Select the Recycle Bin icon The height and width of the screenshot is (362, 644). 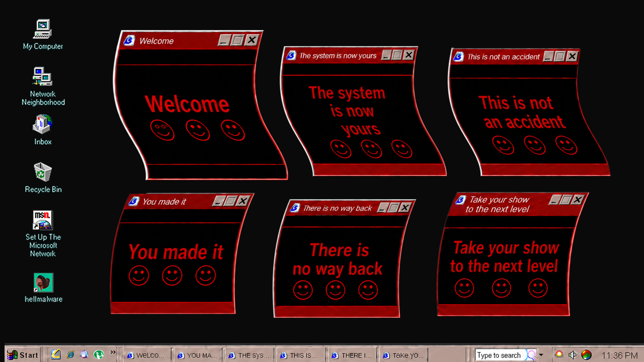[43, 177]
